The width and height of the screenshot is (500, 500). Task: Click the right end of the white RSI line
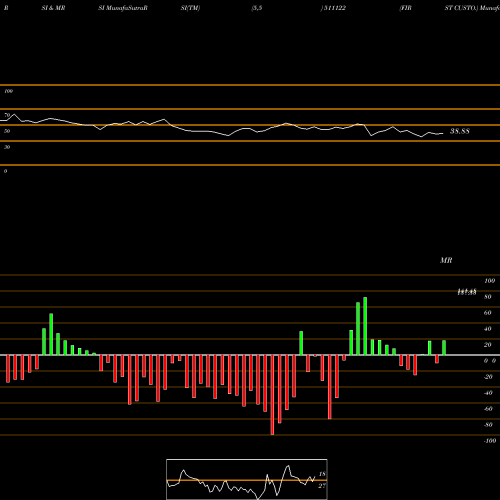point(442,134)
